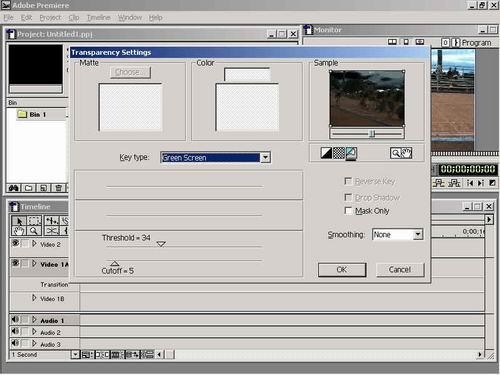Open the File menu
This screenshot has width=500, height=375.
[8, 18]
